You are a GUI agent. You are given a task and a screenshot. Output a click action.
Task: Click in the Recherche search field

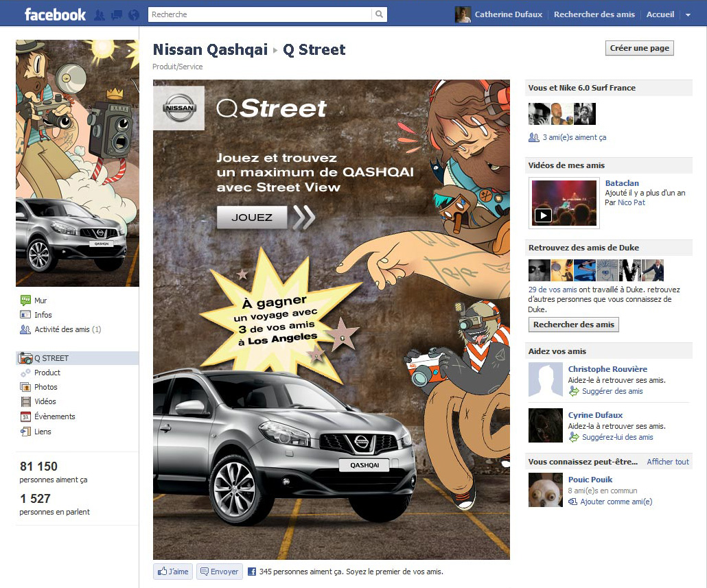coord(261,14)
